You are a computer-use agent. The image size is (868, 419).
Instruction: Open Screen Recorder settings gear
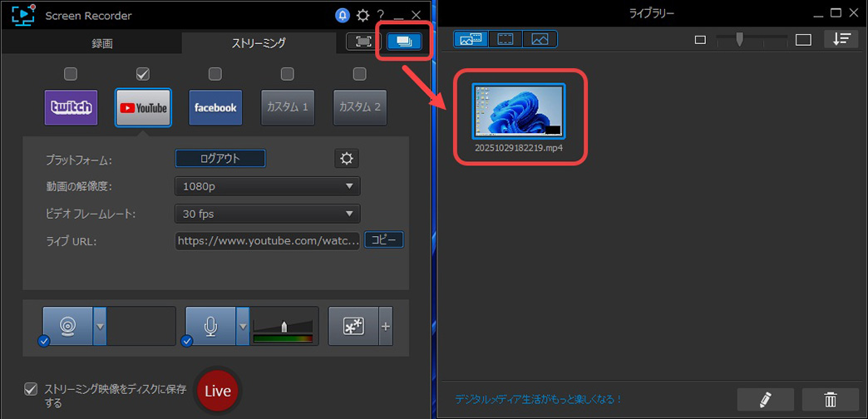click(362, 15)
